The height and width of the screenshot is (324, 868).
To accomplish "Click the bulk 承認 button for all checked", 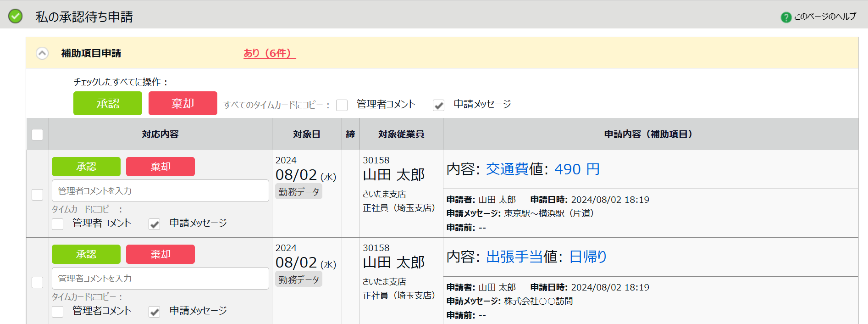I will click(108, 103).
